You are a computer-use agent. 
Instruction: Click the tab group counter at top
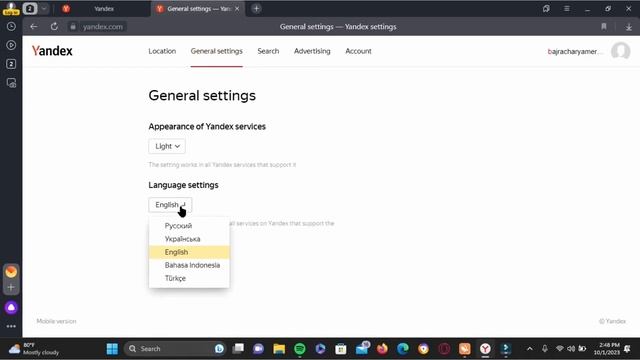30,9
